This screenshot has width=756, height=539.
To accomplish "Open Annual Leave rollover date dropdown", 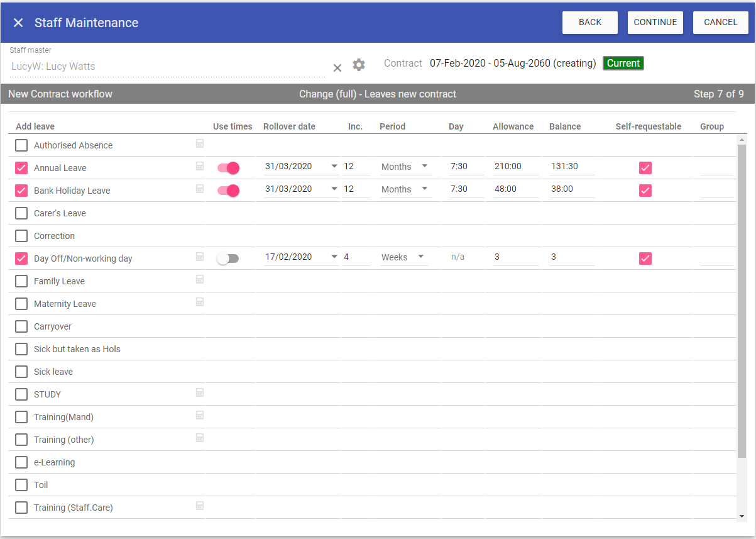I will click(x=334, y=167).
